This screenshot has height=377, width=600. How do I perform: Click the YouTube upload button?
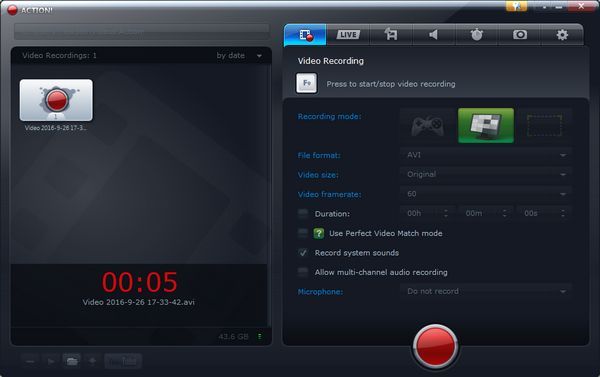click(x=123, y=361)
